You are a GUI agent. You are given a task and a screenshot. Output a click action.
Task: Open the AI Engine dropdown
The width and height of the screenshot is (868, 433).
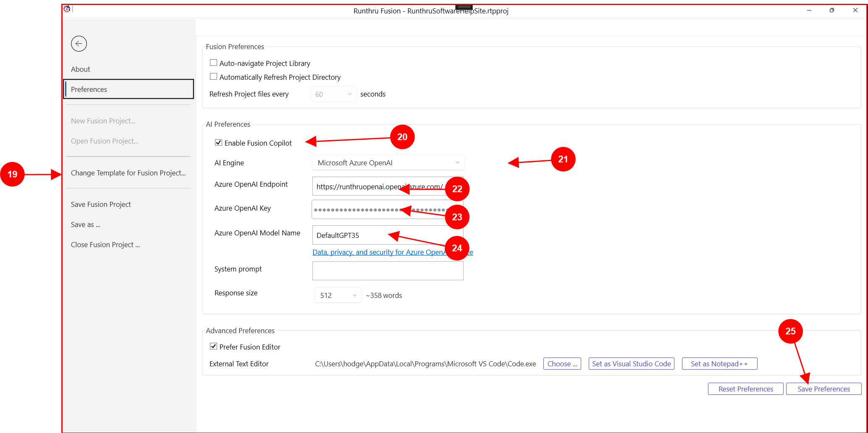(x=388, y=163)
